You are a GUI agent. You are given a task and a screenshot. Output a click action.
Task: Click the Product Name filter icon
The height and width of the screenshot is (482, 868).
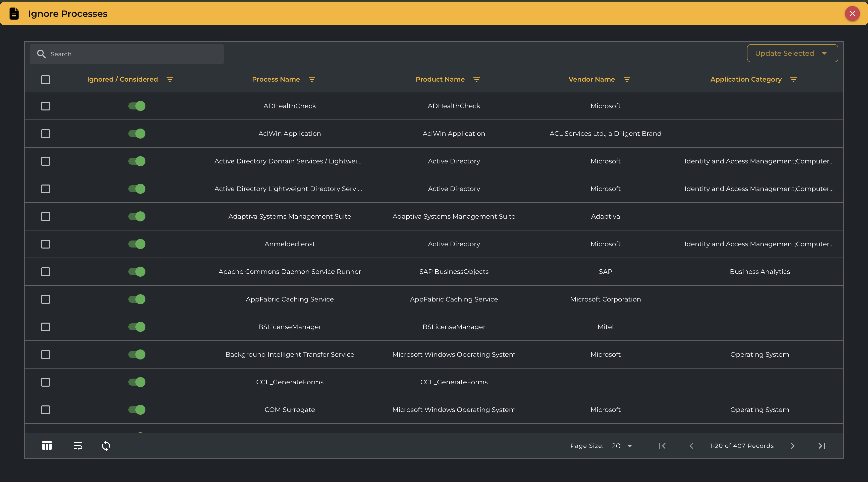pyautogui.click(x=476, y=80)
